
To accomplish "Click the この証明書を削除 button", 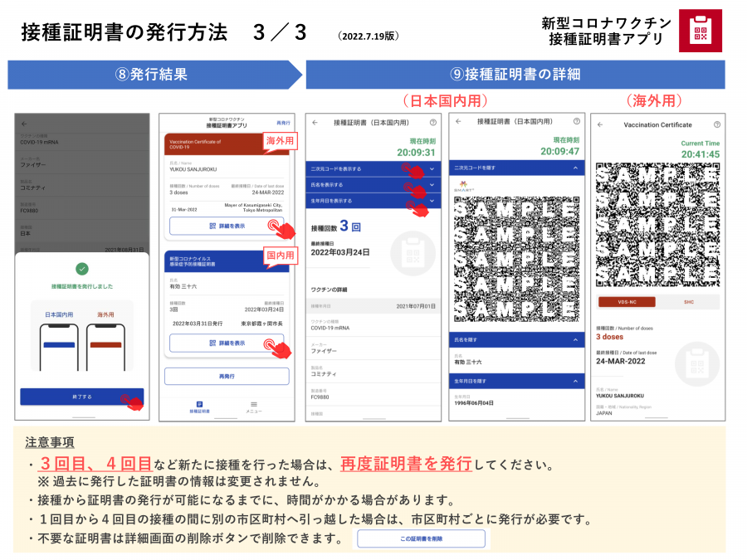I will tap(421, 539).
